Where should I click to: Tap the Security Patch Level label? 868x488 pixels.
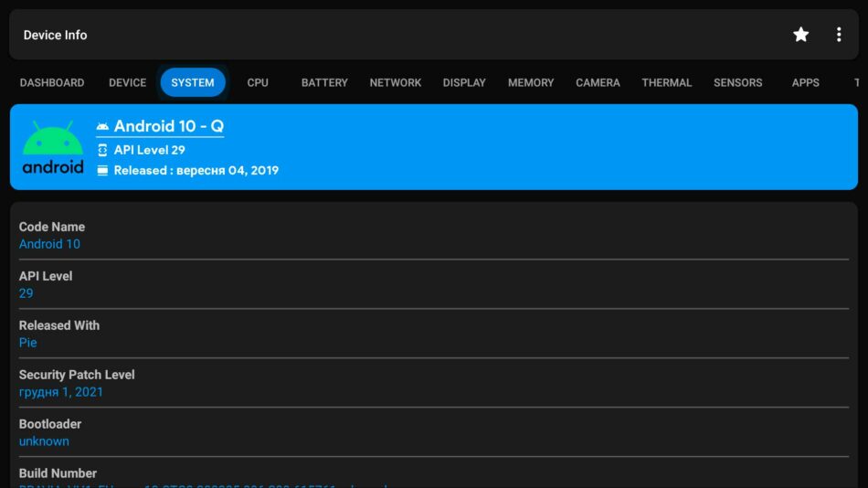[x=77, y=375]
